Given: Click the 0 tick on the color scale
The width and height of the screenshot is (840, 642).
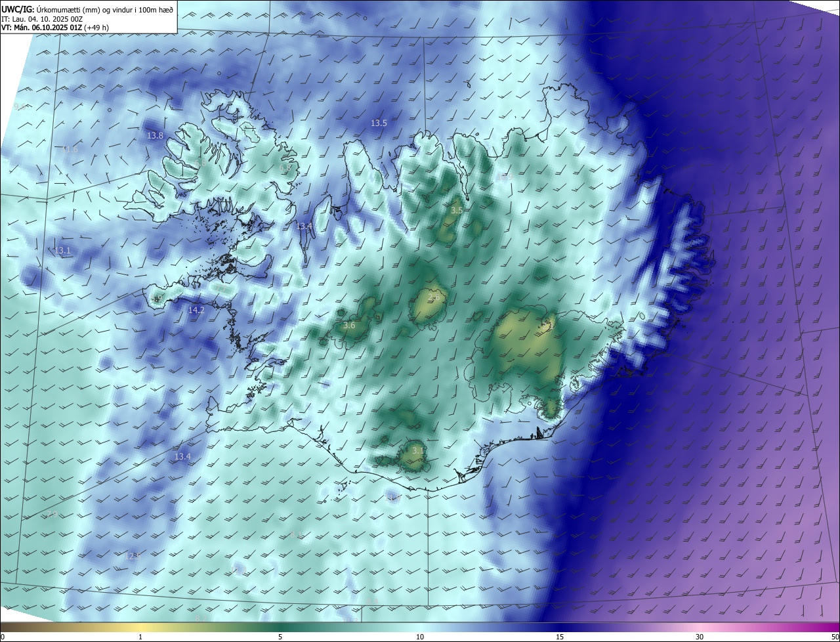Looking at the screenshot, I should [x=2, y=637].
